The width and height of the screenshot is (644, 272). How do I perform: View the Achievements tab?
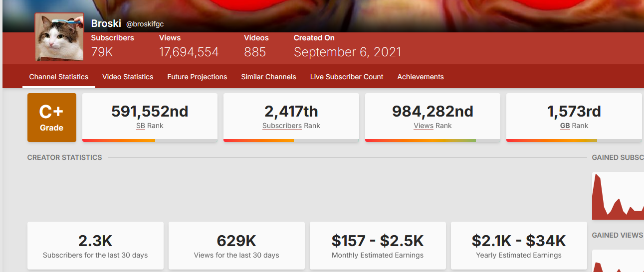pos(421,77)
